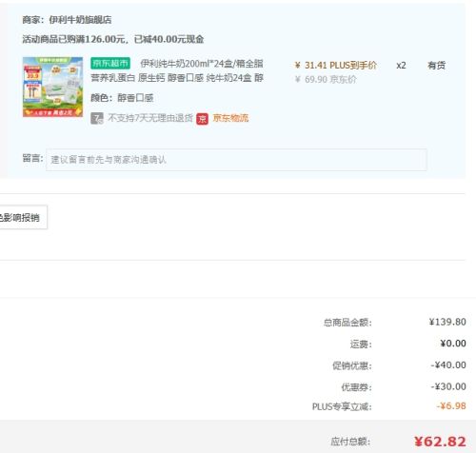Click the 有货 stock status
This screenshot has height=453, width=476.
pyautogui.click(x=436, y=66)
